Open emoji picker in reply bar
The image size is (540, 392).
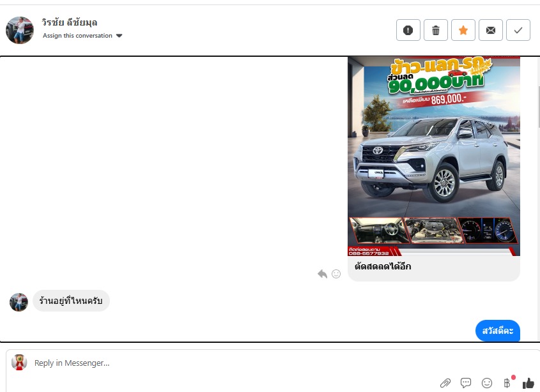(x=486, y=382)
